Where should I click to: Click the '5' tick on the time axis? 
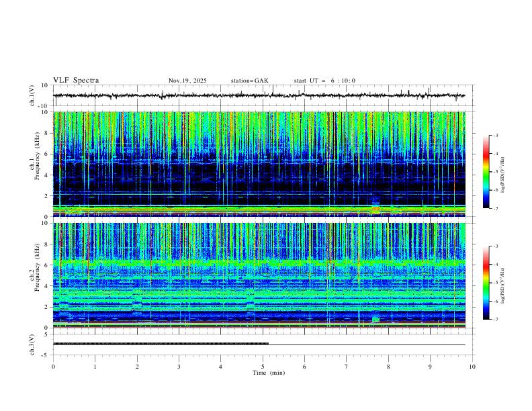pos(263,367)
